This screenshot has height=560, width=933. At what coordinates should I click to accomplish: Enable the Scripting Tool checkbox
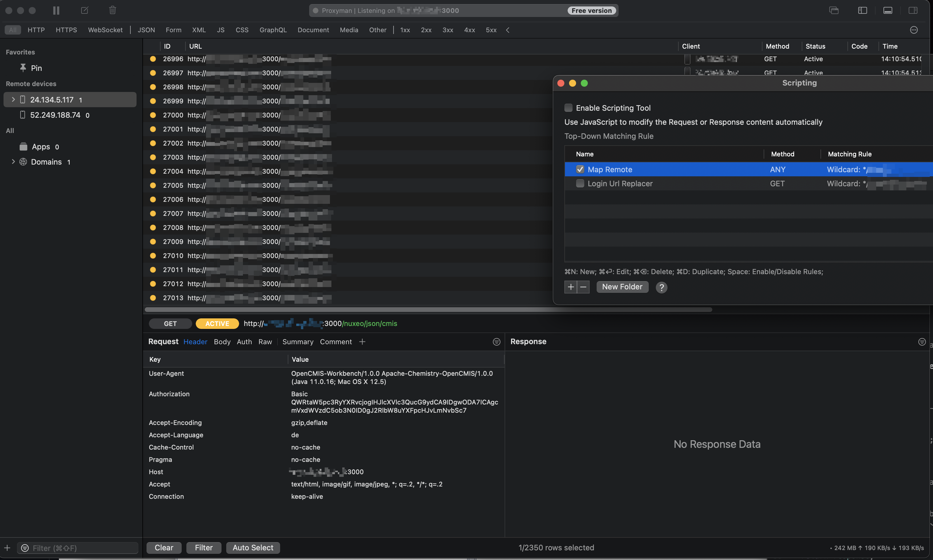coord(568,108)
